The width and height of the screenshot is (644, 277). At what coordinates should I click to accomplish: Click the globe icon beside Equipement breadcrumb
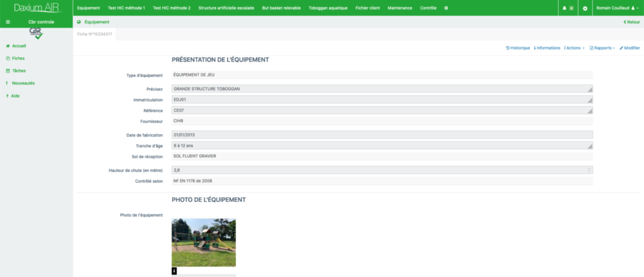(79, 22)
